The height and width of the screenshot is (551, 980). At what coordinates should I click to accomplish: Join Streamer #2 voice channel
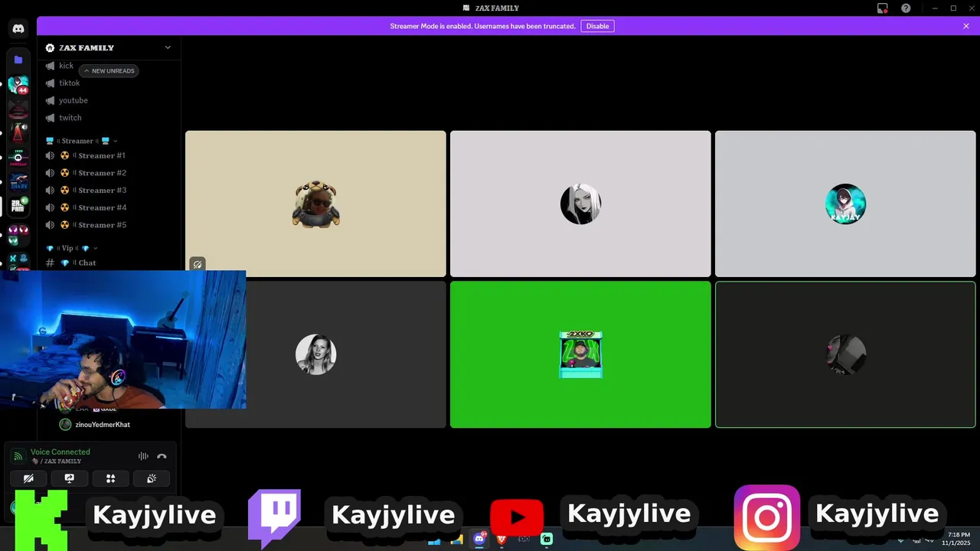point(110,173)
